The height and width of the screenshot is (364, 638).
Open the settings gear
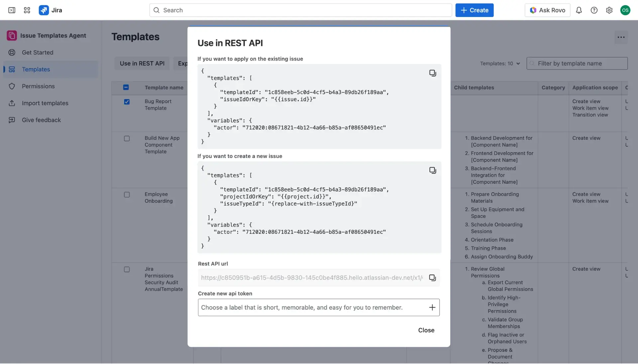coord(609,10)
